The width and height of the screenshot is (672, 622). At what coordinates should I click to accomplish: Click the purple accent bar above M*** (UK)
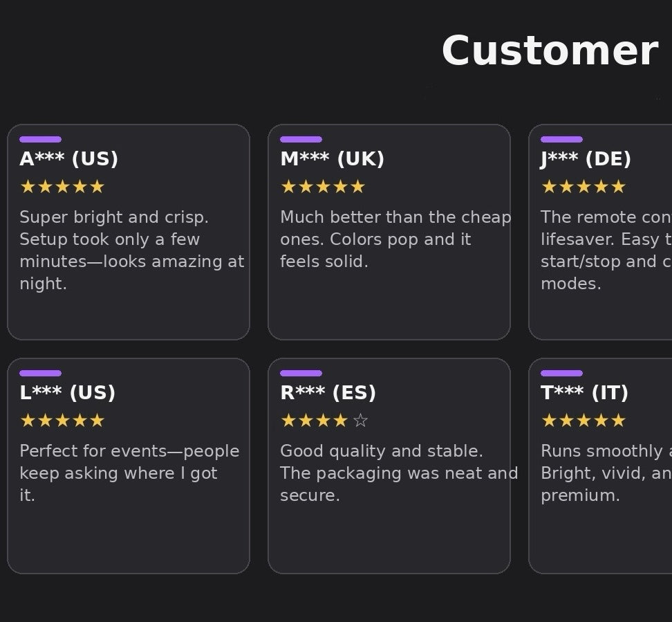[301, 140]
